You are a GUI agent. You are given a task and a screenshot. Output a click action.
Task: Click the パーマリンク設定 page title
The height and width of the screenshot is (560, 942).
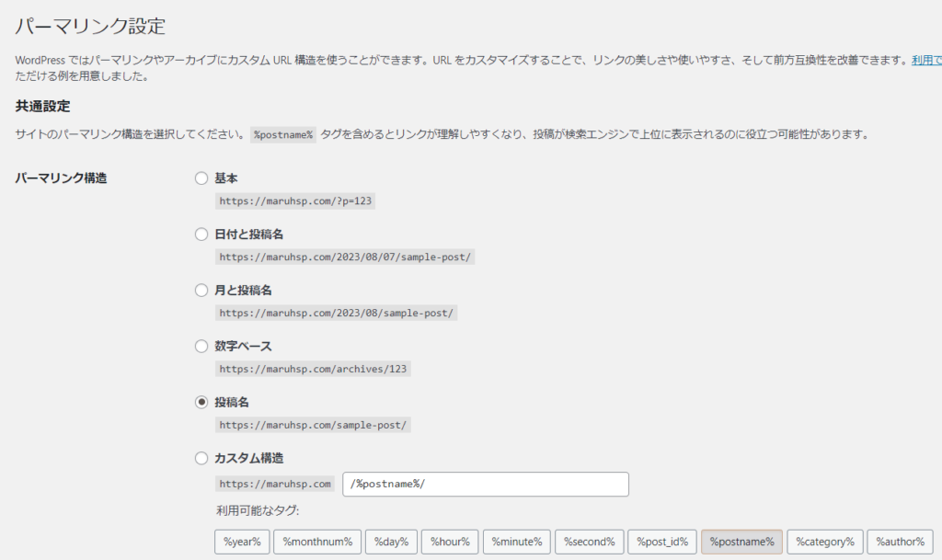coord(90,26)
